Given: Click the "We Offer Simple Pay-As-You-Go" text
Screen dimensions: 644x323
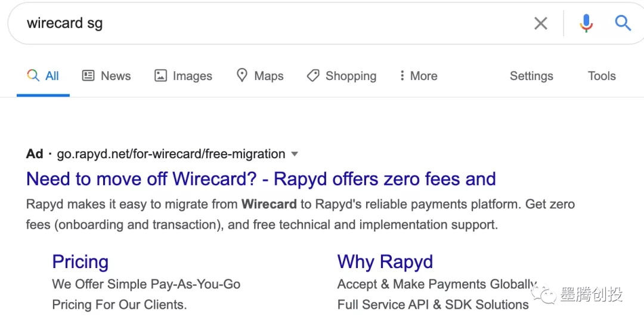Looking at the screenshot, I should click(146, 284).
